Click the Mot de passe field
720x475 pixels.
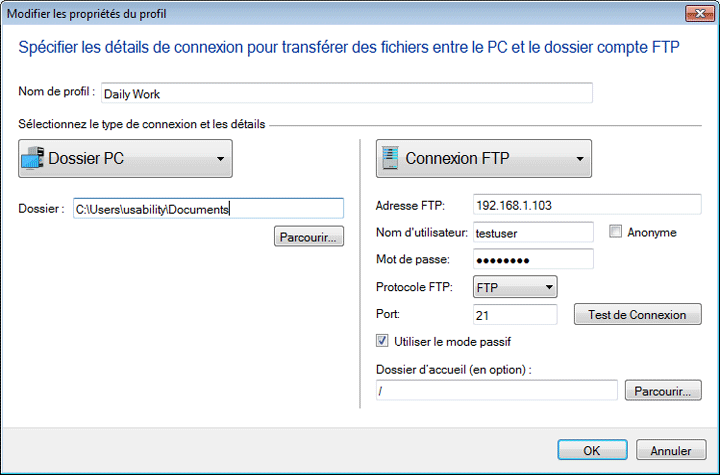[x=532, y=259]
